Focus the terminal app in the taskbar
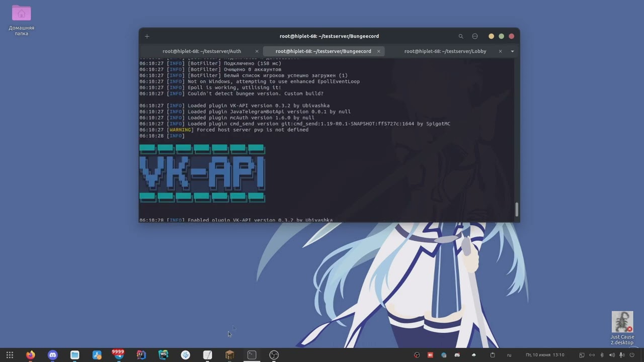Viewport: 644px width, 362px height. (252, 355)
